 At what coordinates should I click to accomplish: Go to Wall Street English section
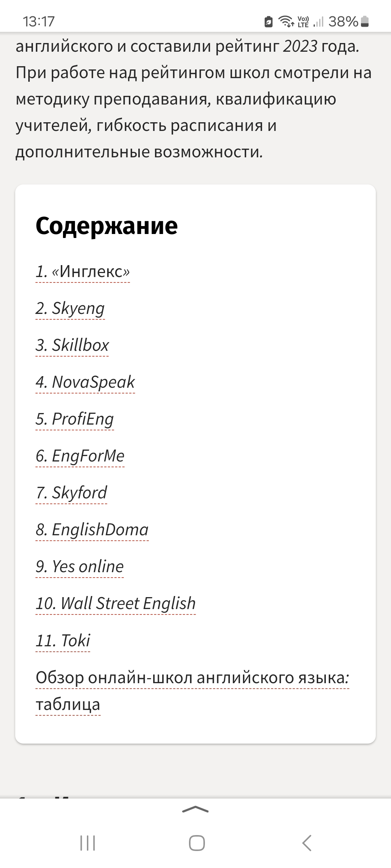115,603
